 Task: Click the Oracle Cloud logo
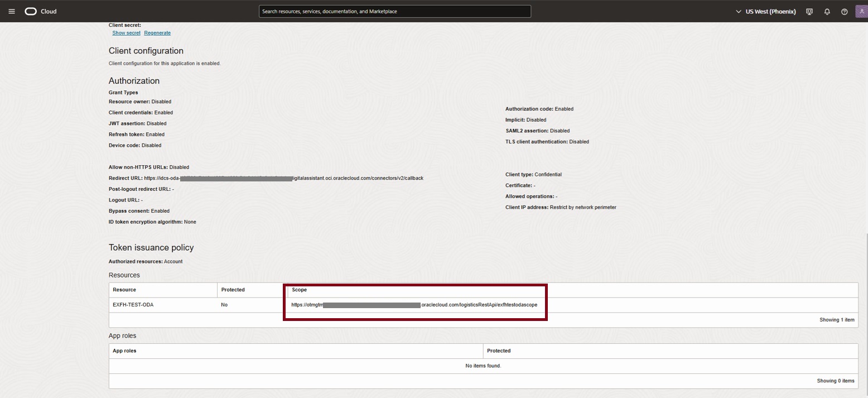point(40,11)
